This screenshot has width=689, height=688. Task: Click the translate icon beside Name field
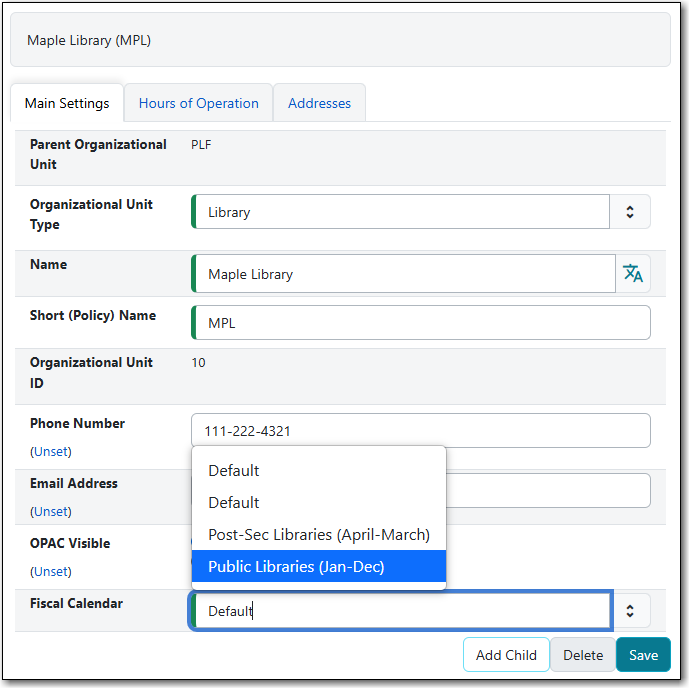(x=632, y=274)
